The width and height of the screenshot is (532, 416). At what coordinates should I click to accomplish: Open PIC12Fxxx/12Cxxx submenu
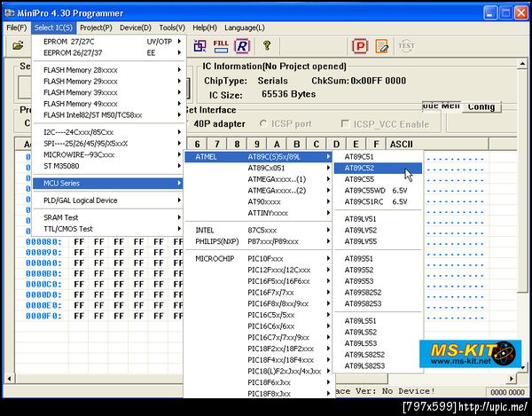[258, 270]
